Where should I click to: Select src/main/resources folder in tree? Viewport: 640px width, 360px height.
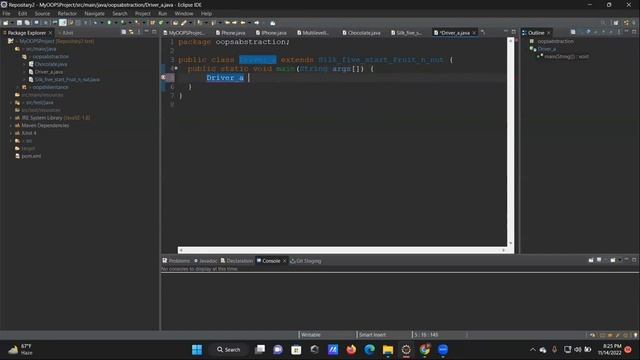coord(42,95)
